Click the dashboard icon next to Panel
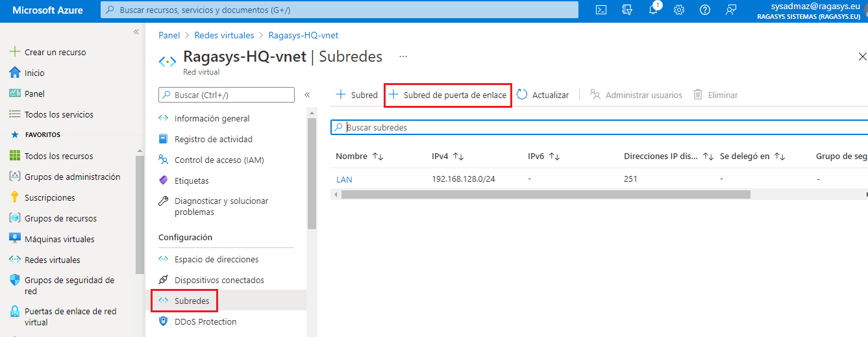This screenshot has height=337, width=868. pyautogui.click(x=15, y=94)
